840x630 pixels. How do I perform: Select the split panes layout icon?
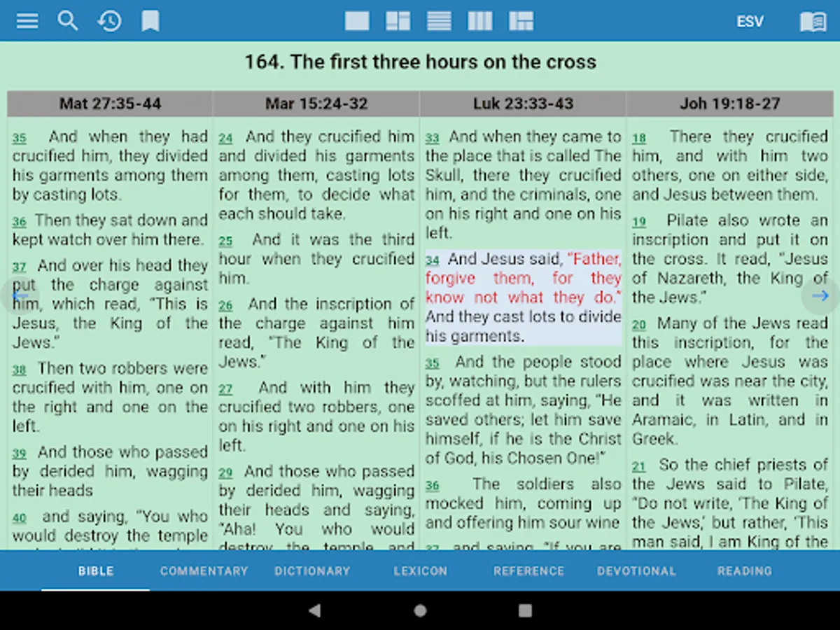tap(398, 21)
